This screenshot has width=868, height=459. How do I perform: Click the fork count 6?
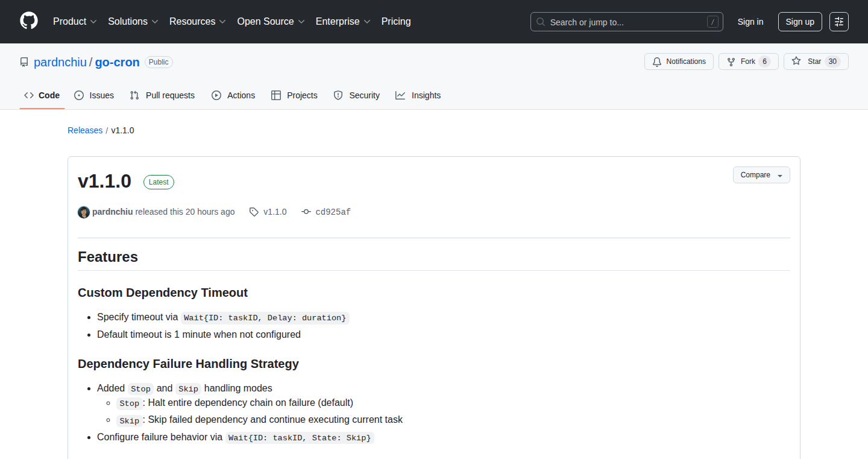pyautogui.click(x=764, y=62)
